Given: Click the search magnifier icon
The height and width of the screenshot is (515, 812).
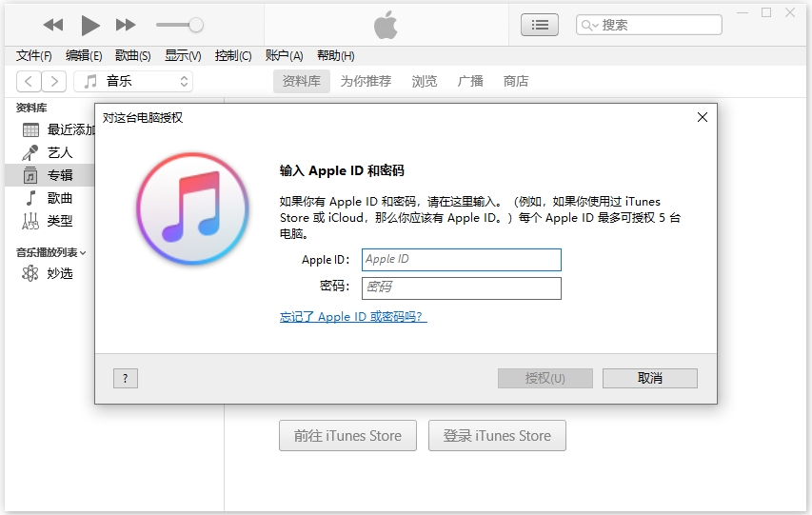Looking at the screenshot, I should (589, 25).
